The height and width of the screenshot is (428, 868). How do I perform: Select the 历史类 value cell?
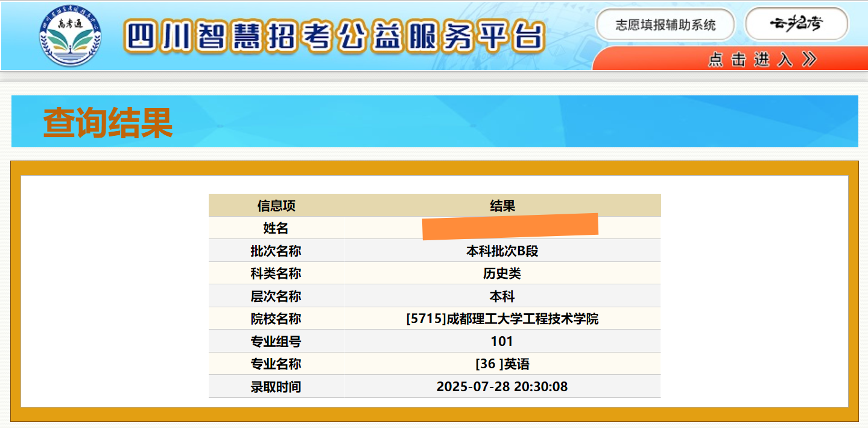[502, 273]
